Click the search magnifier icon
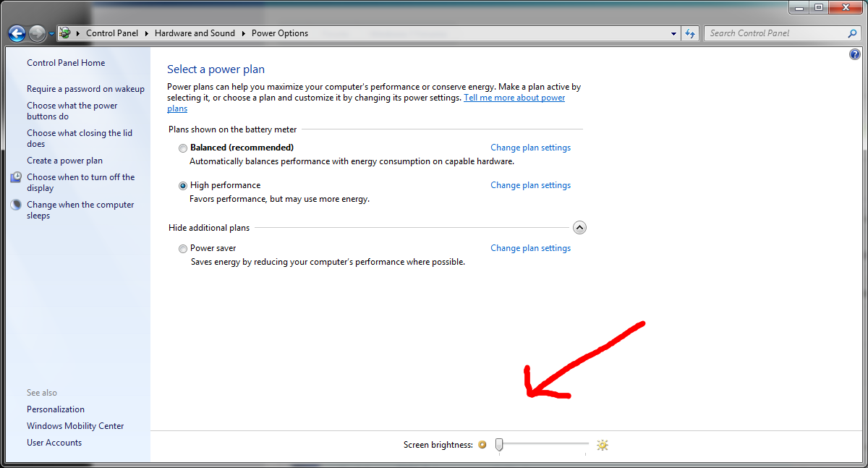This screenshot has width=868, height=468. coord(852,33)
